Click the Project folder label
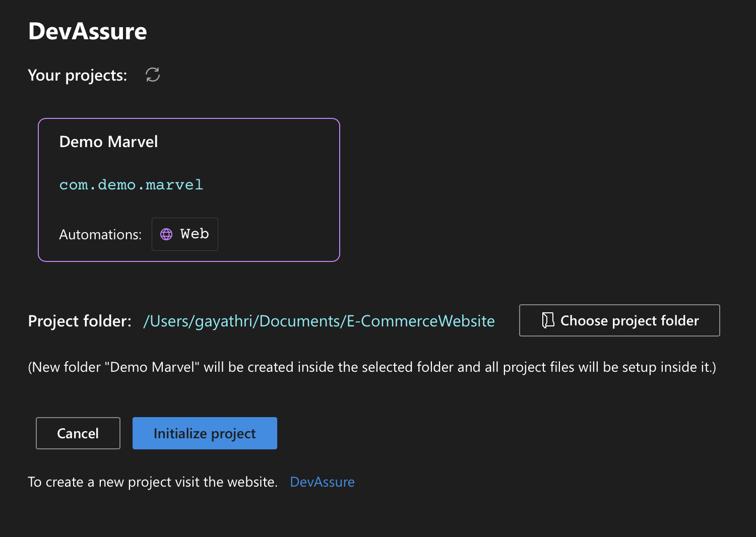The image size is (756, 537). coord(79,321)
